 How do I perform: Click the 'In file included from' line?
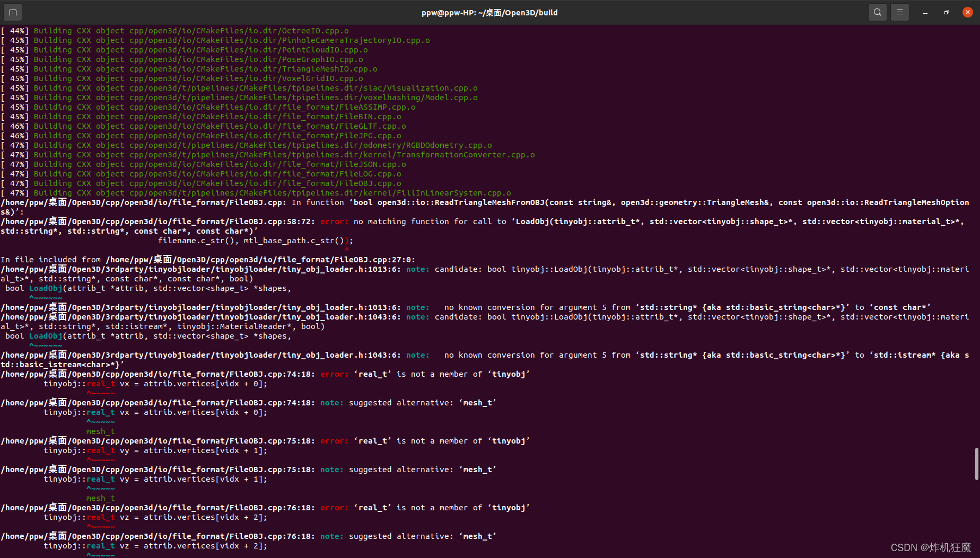pyautogui.click(x=208, y=260)
